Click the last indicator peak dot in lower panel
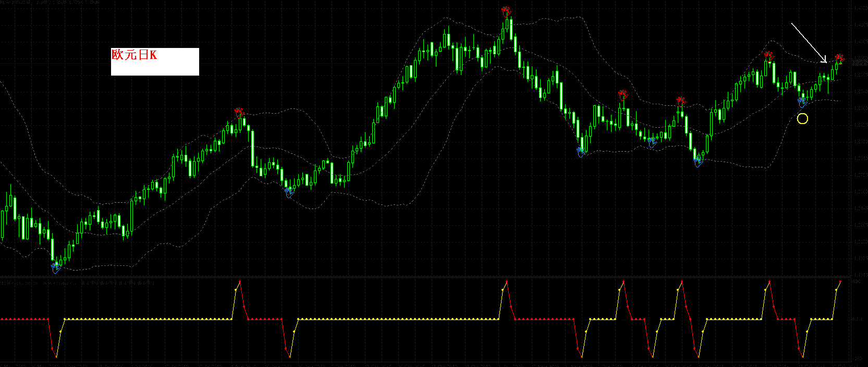 840,282
